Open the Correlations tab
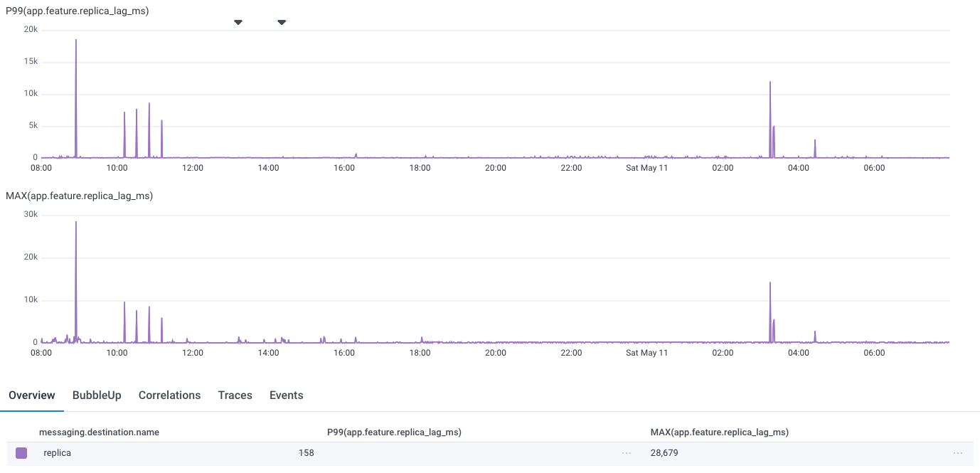Image resolution: width=980 pixels, height=473 pixels. click(169, 395)
